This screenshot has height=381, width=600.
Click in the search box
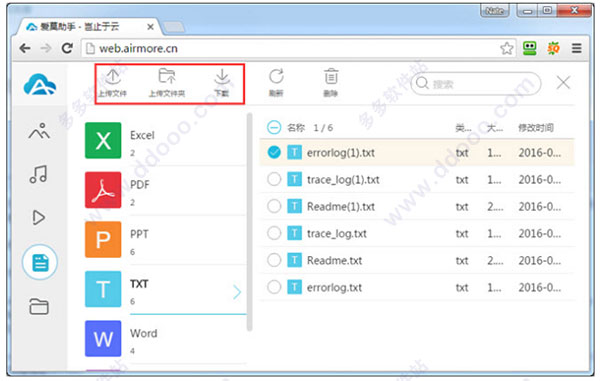(x=476, y=83)
